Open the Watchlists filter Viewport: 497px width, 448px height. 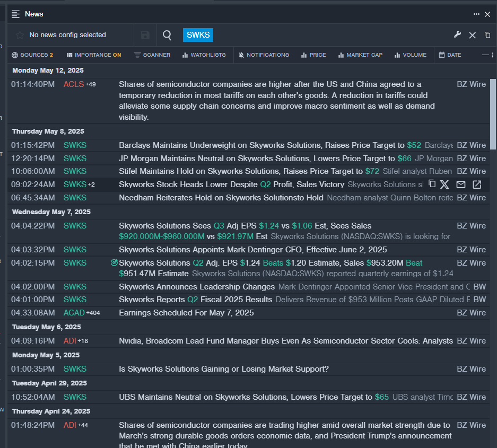(204, 55)
